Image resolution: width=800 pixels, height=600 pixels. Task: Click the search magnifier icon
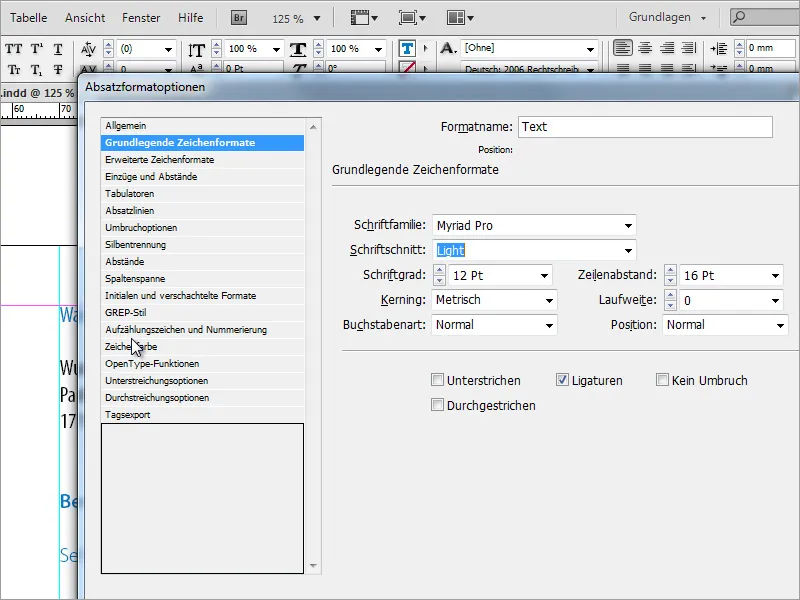pos(738,17)
